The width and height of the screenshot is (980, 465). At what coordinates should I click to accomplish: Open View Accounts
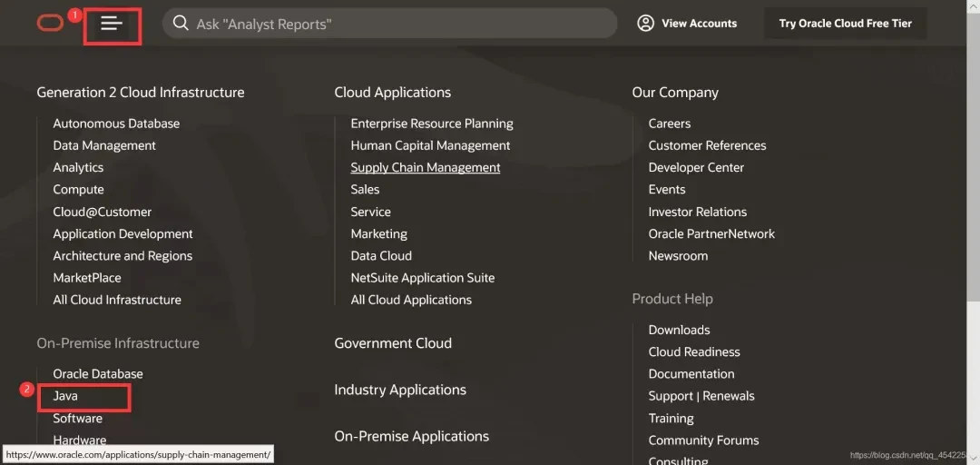[x=687, y=23]
